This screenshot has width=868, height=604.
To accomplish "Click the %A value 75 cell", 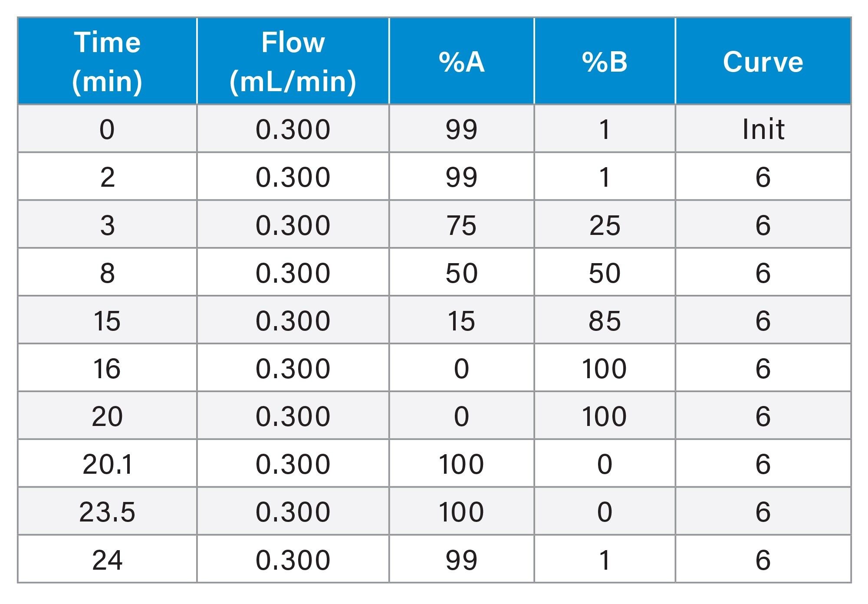I will pyautogui.click(x=461, y=224).
